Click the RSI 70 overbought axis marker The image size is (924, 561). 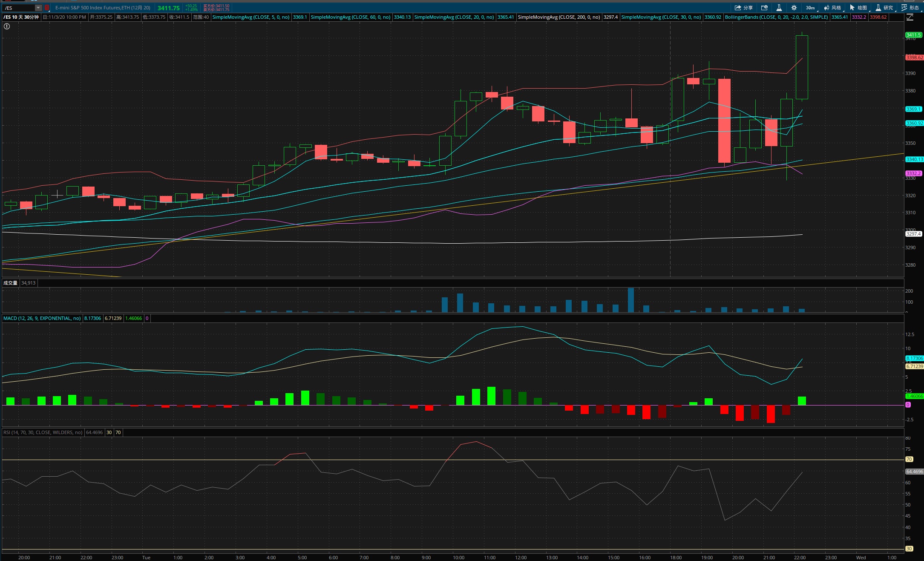(x=909, y=459)
